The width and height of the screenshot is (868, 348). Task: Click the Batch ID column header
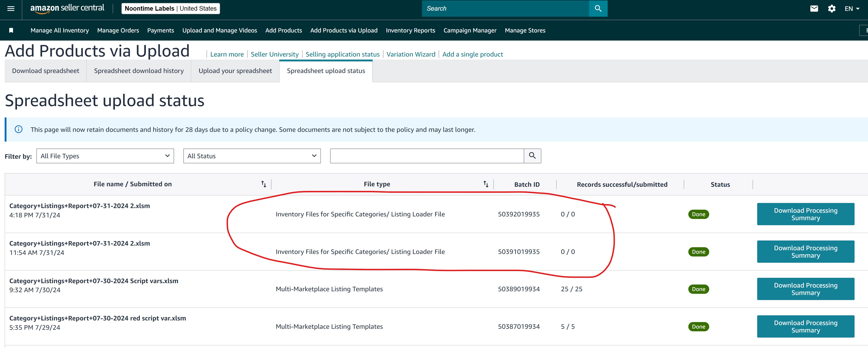click(527, 184)
